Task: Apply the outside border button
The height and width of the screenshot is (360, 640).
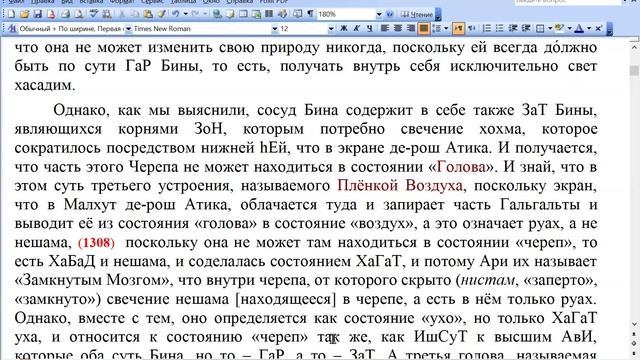Action: pos(540,28)
